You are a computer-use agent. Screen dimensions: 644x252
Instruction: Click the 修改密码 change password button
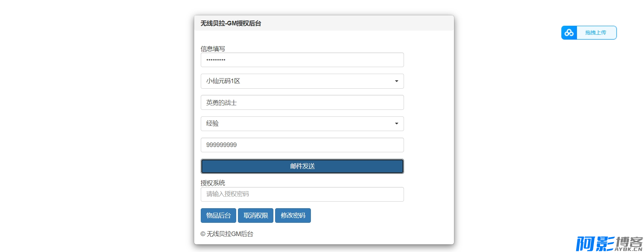(293, 216)
